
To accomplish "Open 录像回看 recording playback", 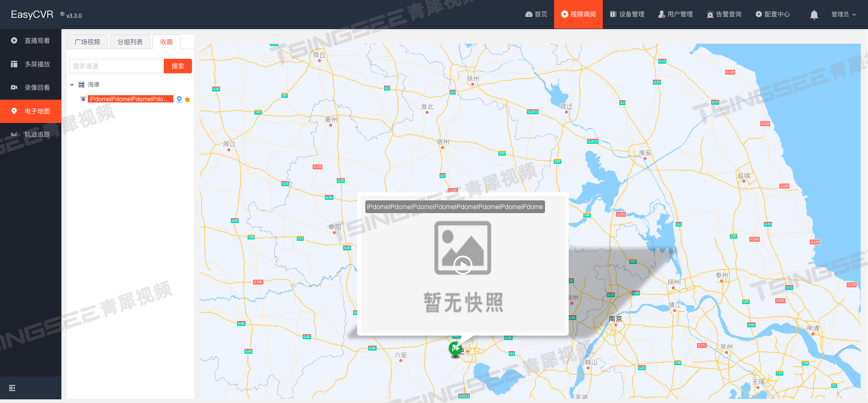I will pos(30,87).
